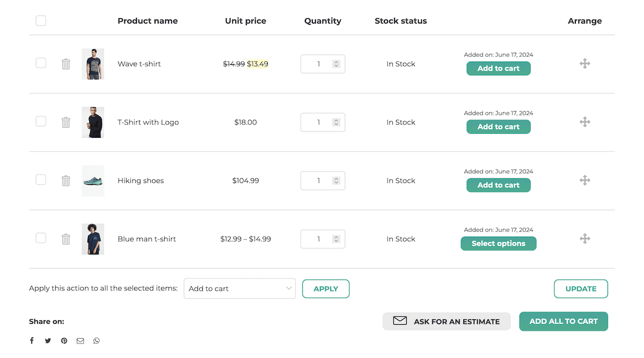Click the Wave t-shirt quantity stepper arrows
The height and width of the screenshot is (358, 644).
pos(336,64)
